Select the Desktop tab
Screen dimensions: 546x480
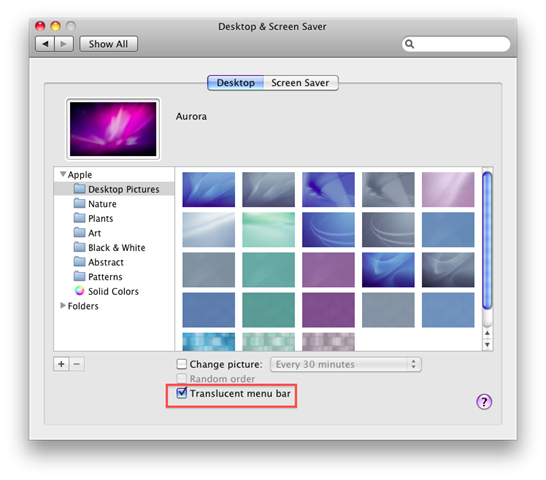[236, 83]
